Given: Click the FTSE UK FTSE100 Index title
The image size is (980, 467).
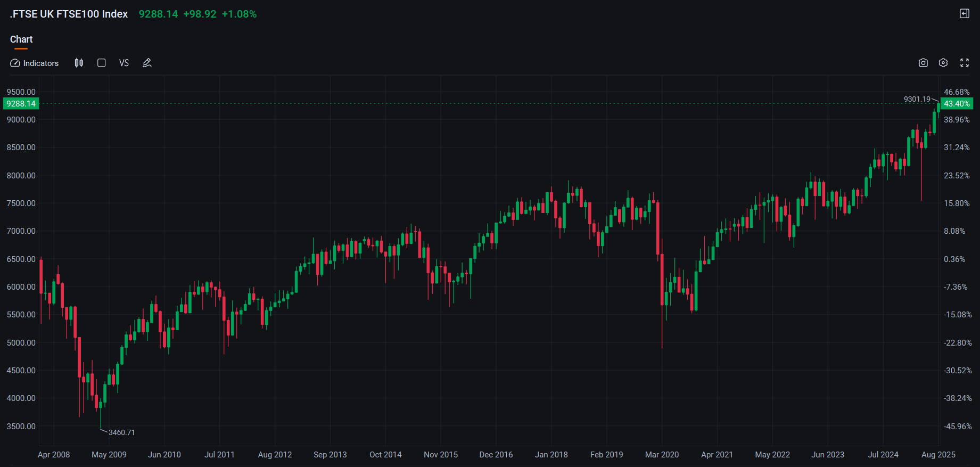Looking at the screenshot, I should click(69, 14).
